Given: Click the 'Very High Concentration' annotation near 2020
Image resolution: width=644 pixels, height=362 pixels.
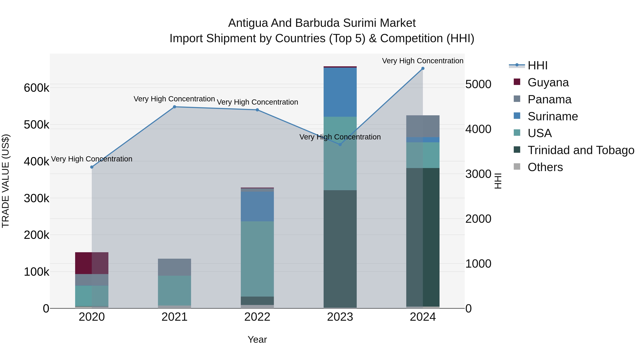Looking at the screenshot, I should pyautogui.click(x=91, y=159).
